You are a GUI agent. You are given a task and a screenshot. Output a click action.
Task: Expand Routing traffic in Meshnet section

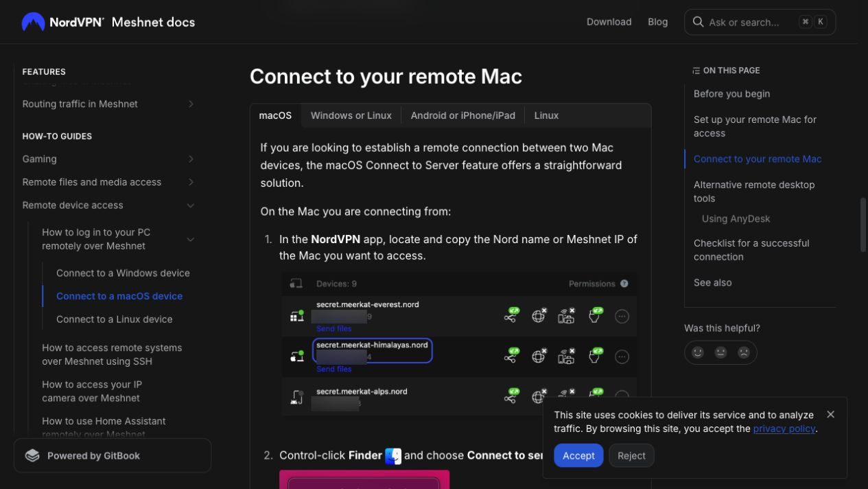pos(191,104)
